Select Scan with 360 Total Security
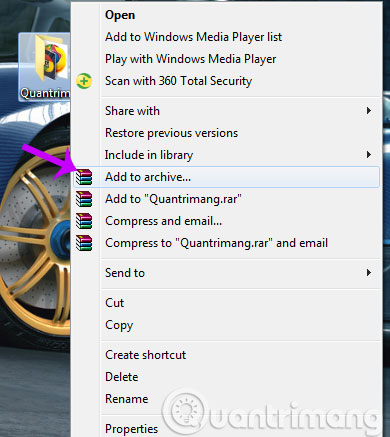 point(227,81)
